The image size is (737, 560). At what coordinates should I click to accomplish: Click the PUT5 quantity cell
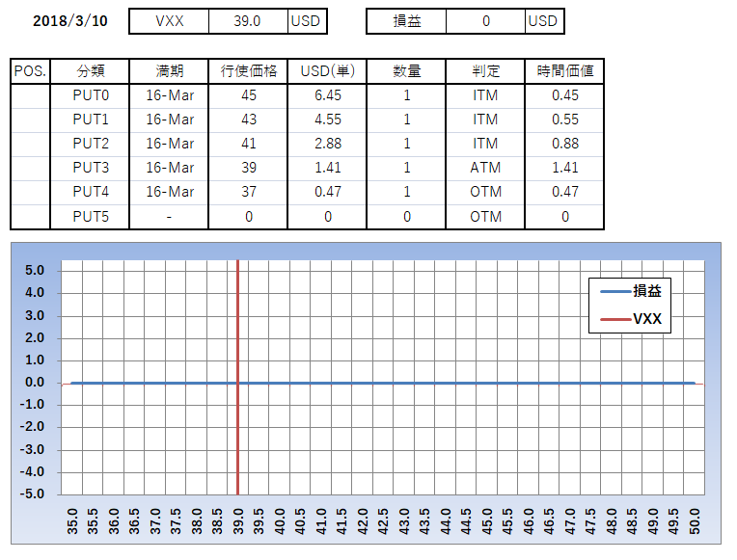[x=406, y=217]
